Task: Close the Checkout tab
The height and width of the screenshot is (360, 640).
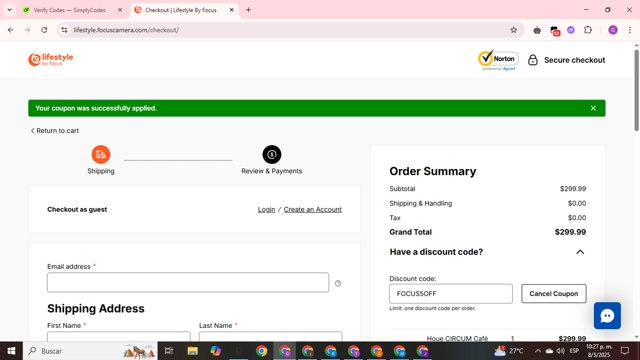Action: (x=231, y=10)
